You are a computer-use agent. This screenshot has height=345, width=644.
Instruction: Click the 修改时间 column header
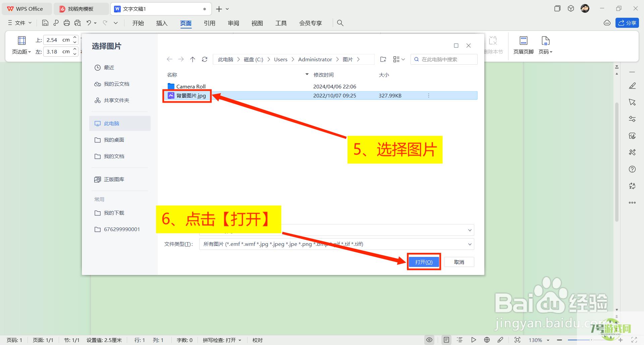(323, 75)
